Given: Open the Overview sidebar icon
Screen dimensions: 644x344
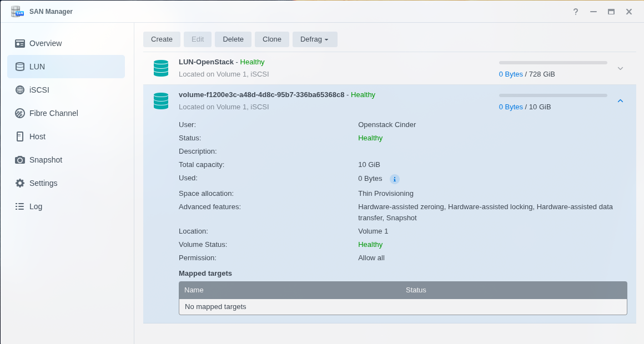Looking at the screenshot, I should click(20, 43).
